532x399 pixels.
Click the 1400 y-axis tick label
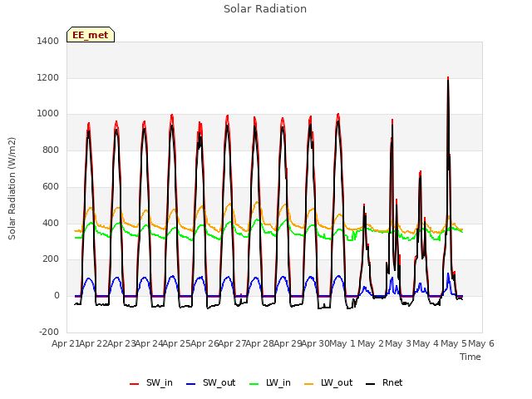click(48, 41)
